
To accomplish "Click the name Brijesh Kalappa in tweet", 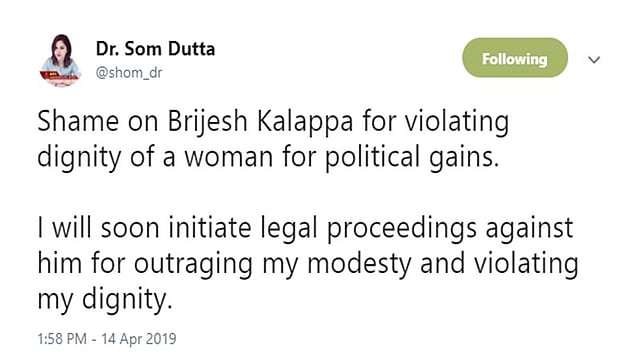I will click(260, 121).
